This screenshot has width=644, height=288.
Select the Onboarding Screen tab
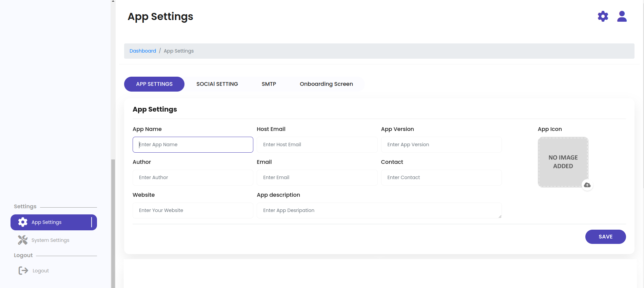click(x=326, y=84)
